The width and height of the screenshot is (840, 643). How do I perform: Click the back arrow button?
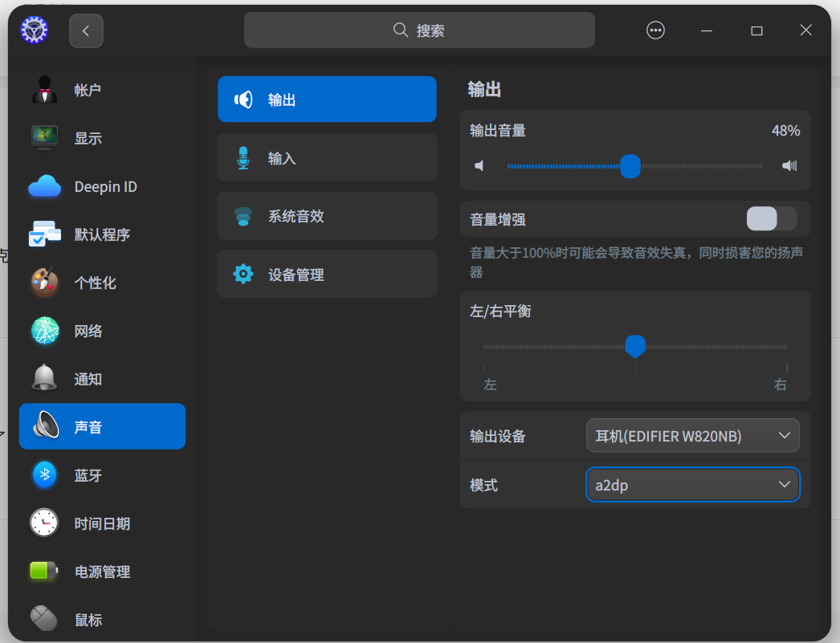(x=86, y=30)
